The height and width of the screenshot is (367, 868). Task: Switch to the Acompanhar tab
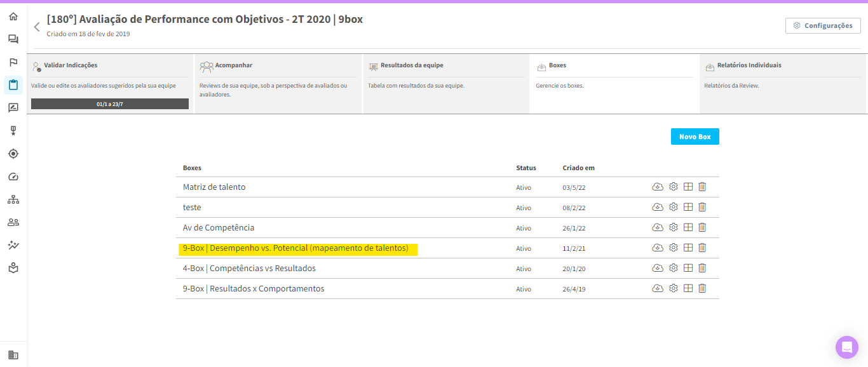click(233, 65)
